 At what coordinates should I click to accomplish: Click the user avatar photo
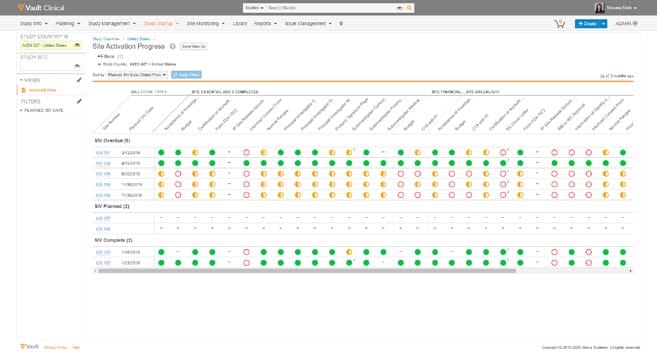coord(599,8)
